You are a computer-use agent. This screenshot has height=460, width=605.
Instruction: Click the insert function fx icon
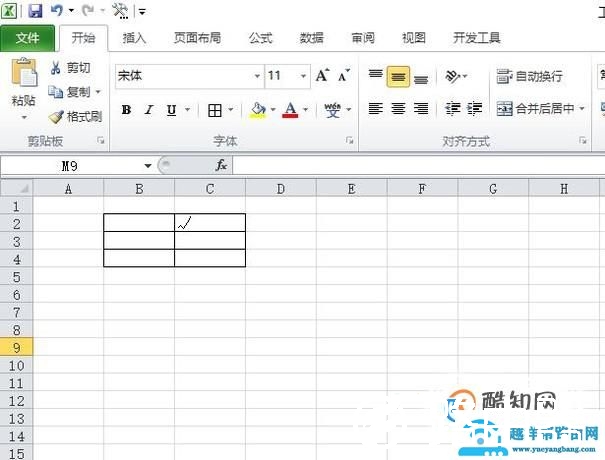tap(221, 166)
